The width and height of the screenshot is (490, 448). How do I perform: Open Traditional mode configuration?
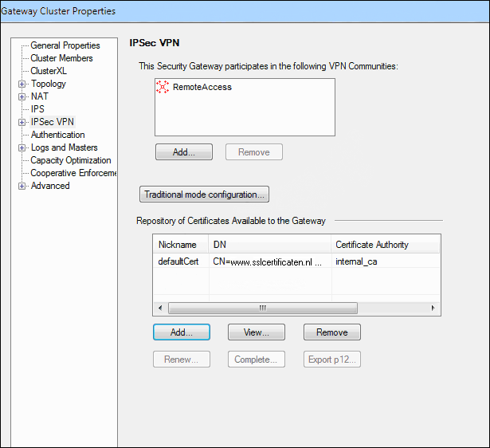(205, 195)
